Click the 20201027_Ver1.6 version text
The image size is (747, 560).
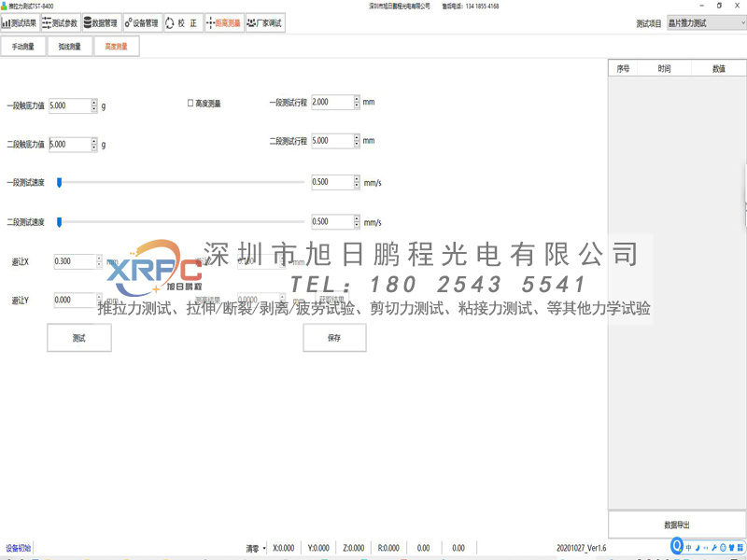click(581, 548)
